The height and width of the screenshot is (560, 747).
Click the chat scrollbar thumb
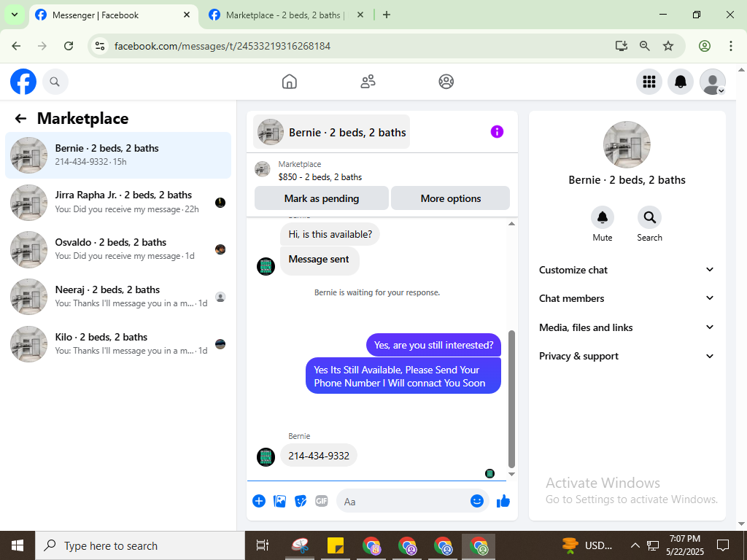(511, 399)
